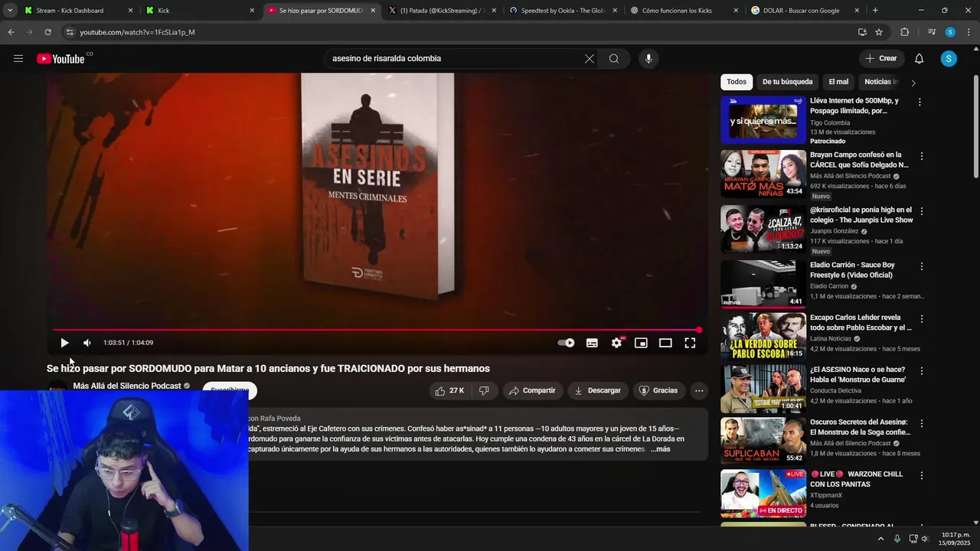
Task: Open options for Monstruo de la Soga video
Action: point(921,423)
